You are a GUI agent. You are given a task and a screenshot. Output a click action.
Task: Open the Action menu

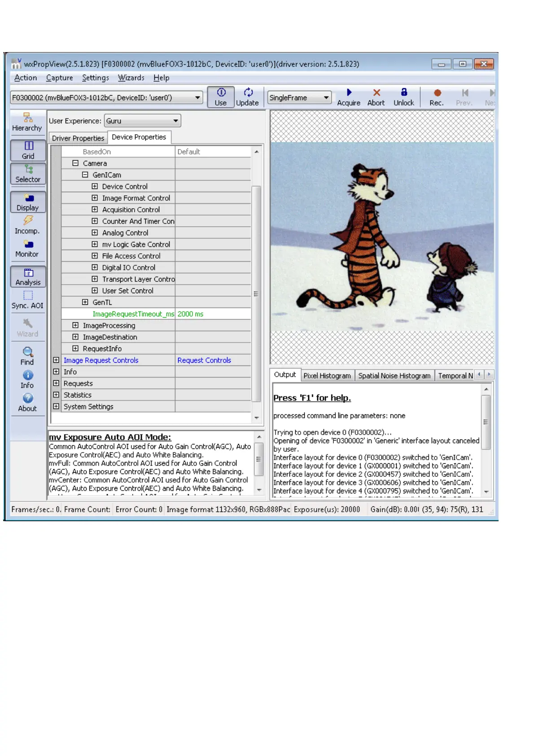click(26, 78)
